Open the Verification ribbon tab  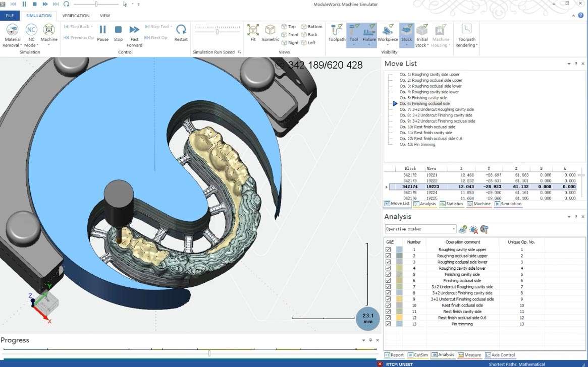pyautogui.click(x=76, y=16)
